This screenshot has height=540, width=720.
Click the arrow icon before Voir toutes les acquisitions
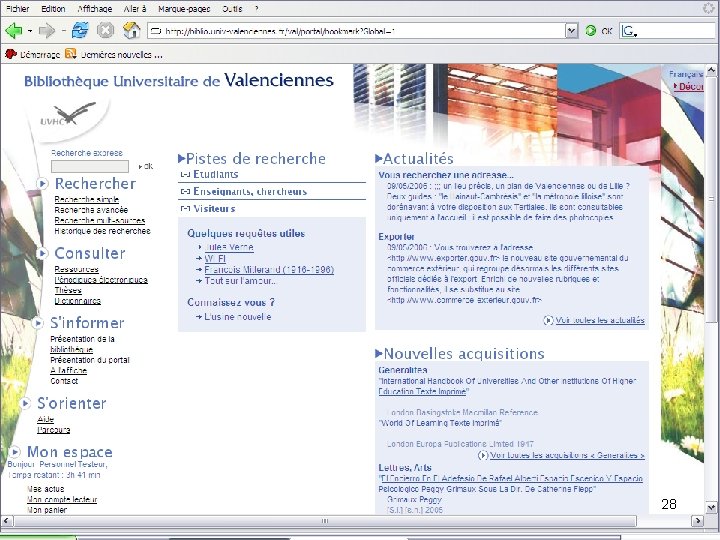pos(483,455)
